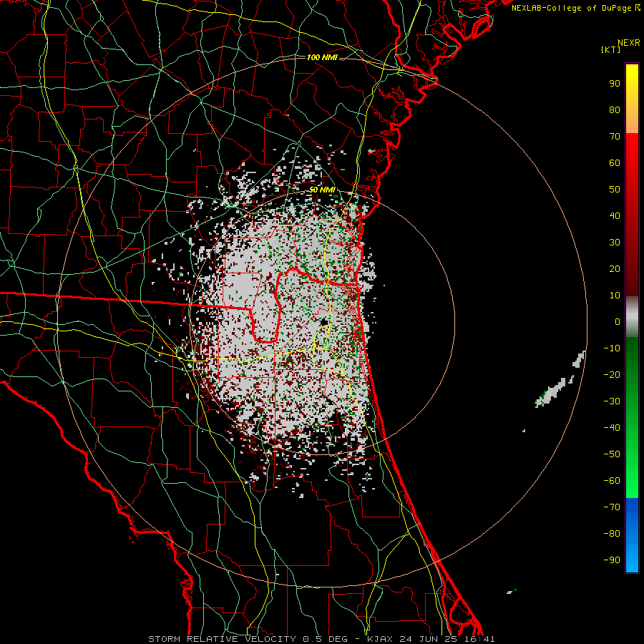Click the -70 value on the velocity scale
This screenshot has width=644, height=644.
(612, 507)
